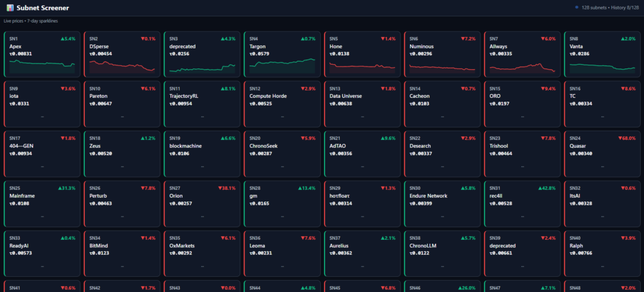The height and width of the screenshot is (292, 644).
Task: Click the SN24 Quasar card showing 68.0% drop
Action: (x=602, y=154)
